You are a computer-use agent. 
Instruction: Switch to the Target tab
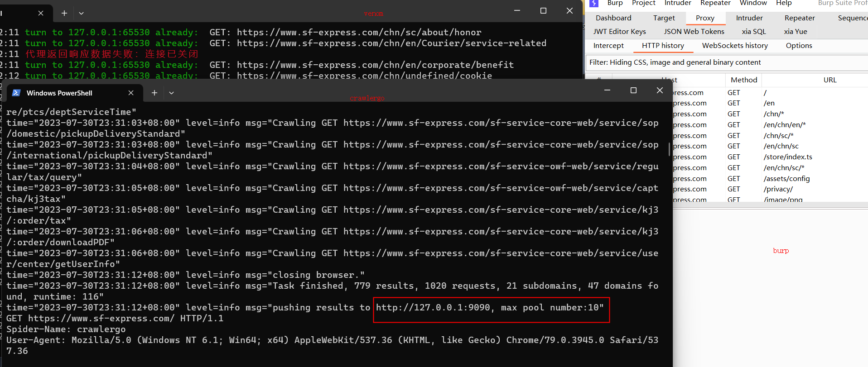click(664, 18)
